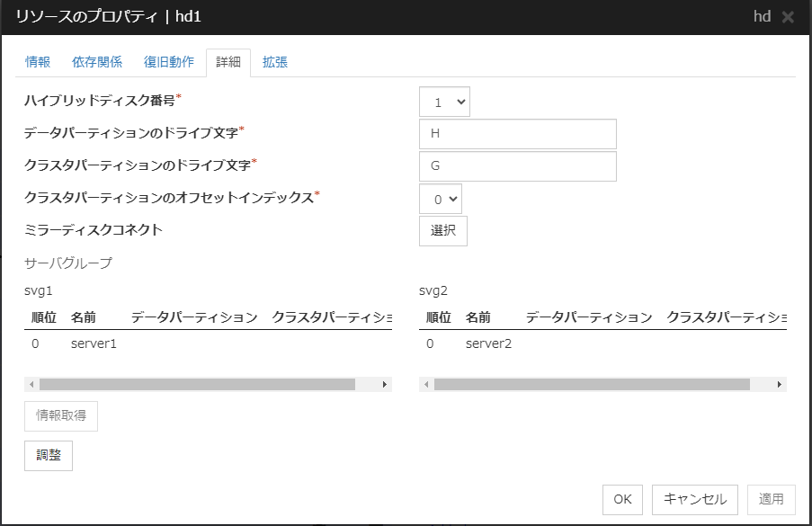The image size is (812, 526).
Task: Switch to the 依存関係 tab
Action: click(97, 62)
